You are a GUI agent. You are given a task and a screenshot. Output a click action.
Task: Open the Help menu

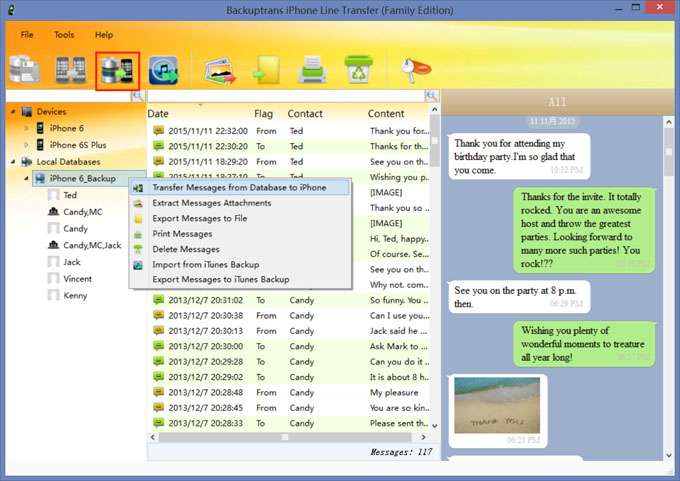coord(104,35)
